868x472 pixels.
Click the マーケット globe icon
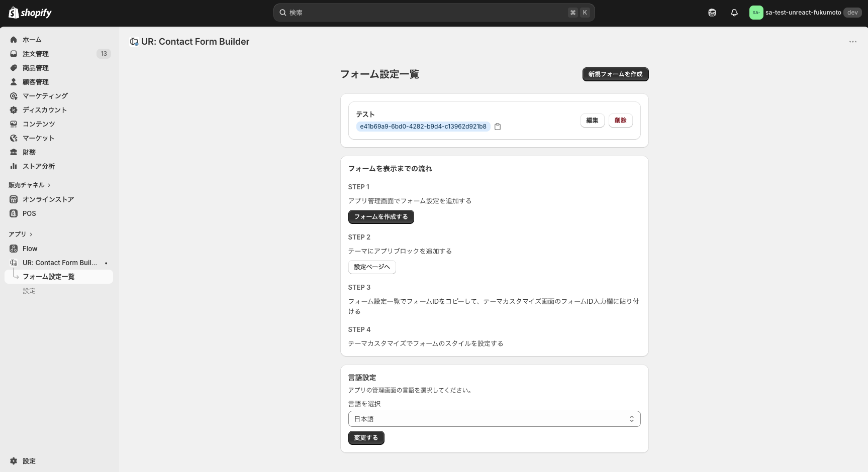coord(14,138)
